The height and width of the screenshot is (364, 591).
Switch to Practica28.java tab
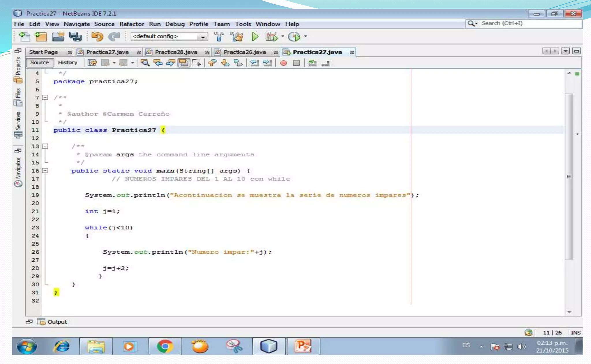pyautogui.click(x=176, y=52)
